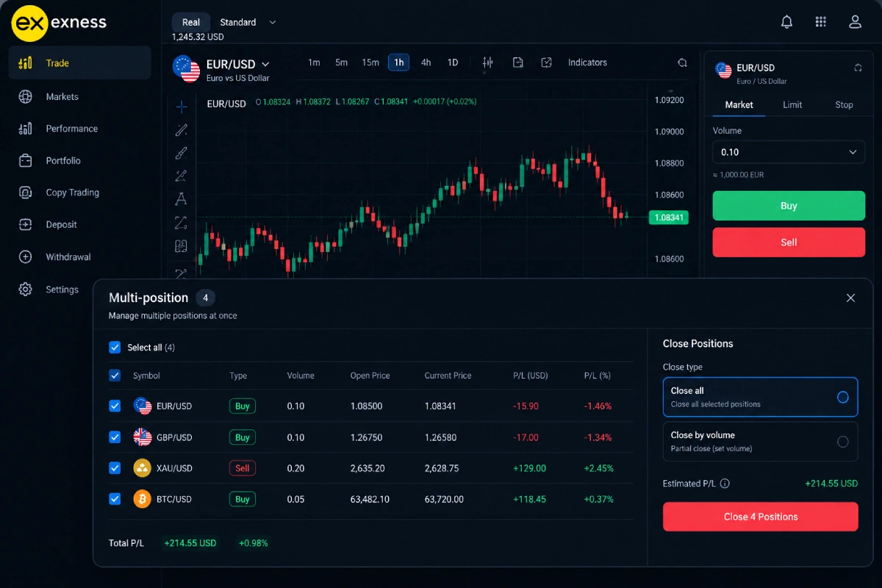Open the Markets globe icon
882x588 pixels.
click(x=26, y=96)
